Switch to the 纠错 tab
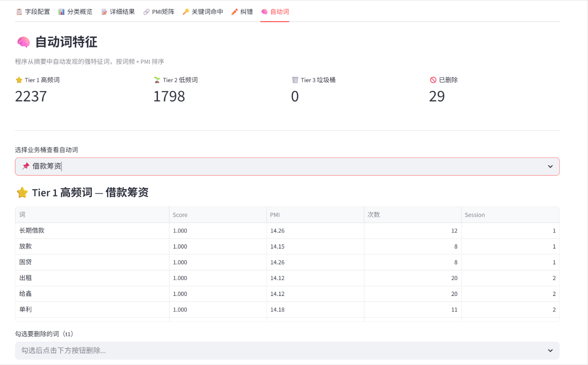Screen dimensions: 588x365 242,12
